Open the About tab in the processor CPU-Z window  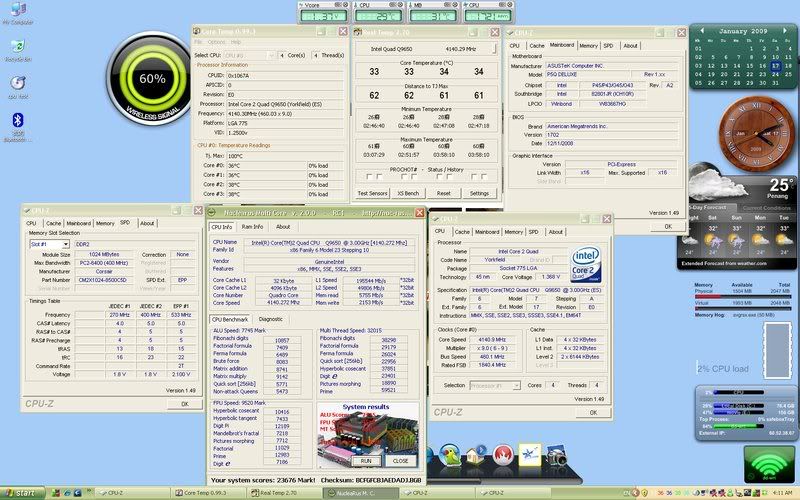coord(556,232)
